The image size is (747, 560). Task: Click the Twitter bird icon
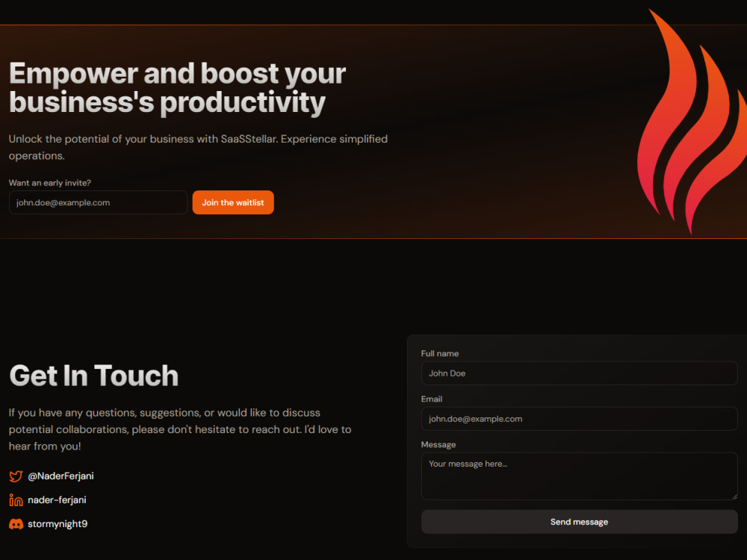[16, 476]
